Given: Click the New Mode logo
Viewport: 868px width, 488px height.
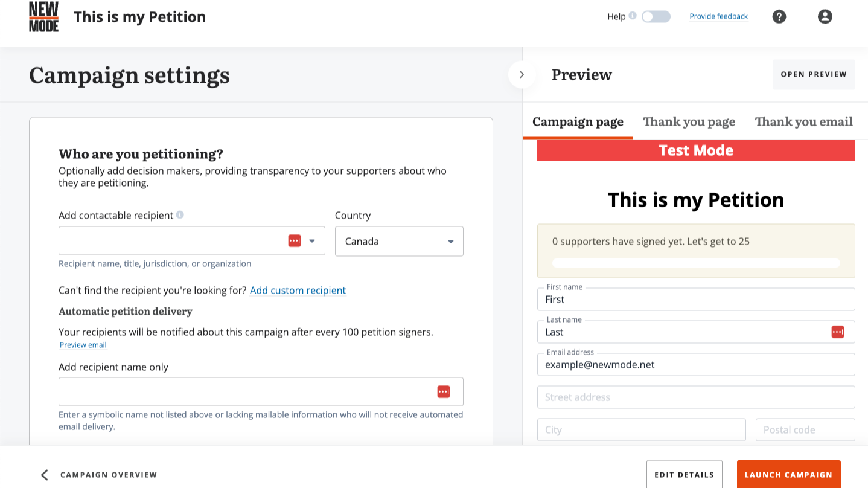Looking at the screenshot, I should 43,16.
